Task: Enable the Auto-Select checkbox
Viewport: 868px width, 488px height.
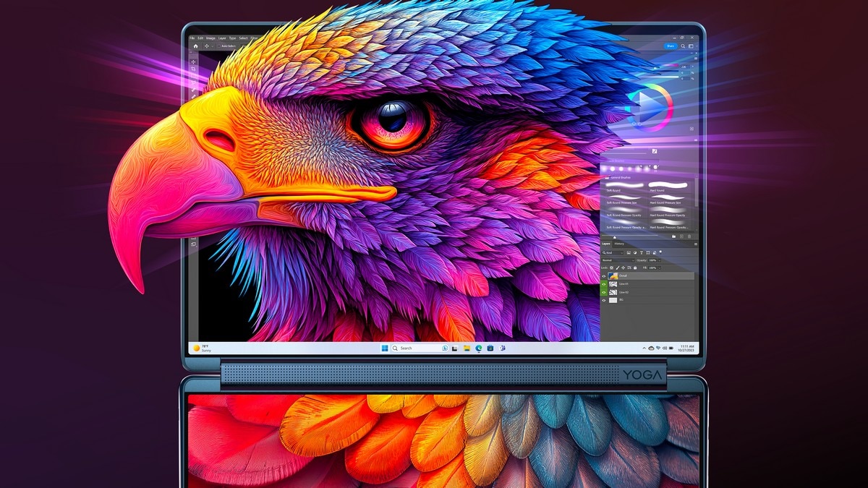Action: click(x=219, y=46)
